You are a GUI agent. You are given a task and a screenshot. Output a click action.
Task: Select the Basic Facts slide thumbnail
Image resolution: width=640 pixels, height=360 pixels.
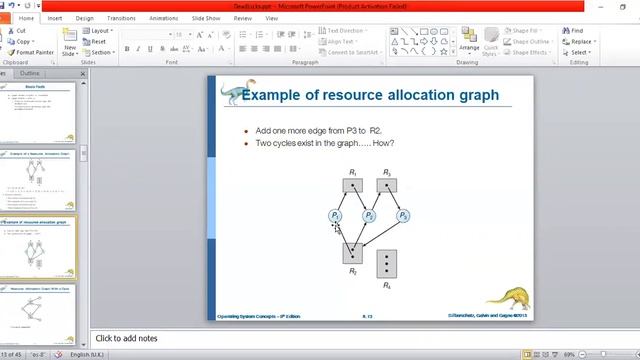tap(38, 112)
